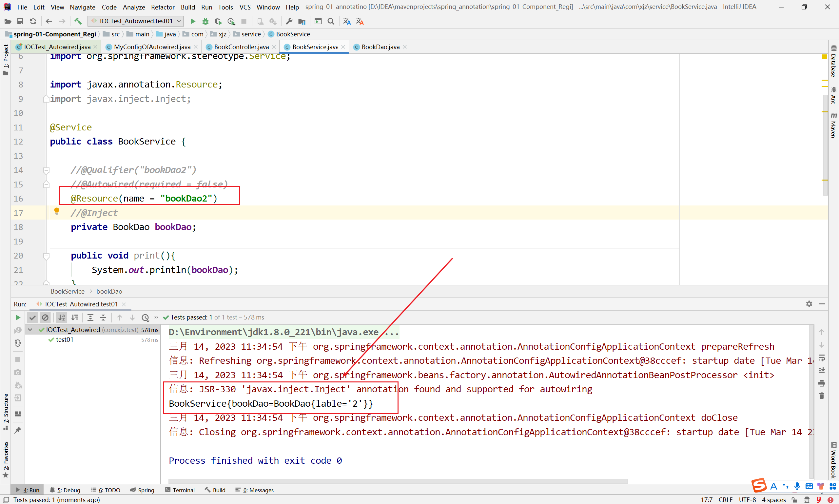Toggle Soft-Wrap in console sidebar
Image resolution: width=839 pixels, height=504 pixels.
coord(822,358)
